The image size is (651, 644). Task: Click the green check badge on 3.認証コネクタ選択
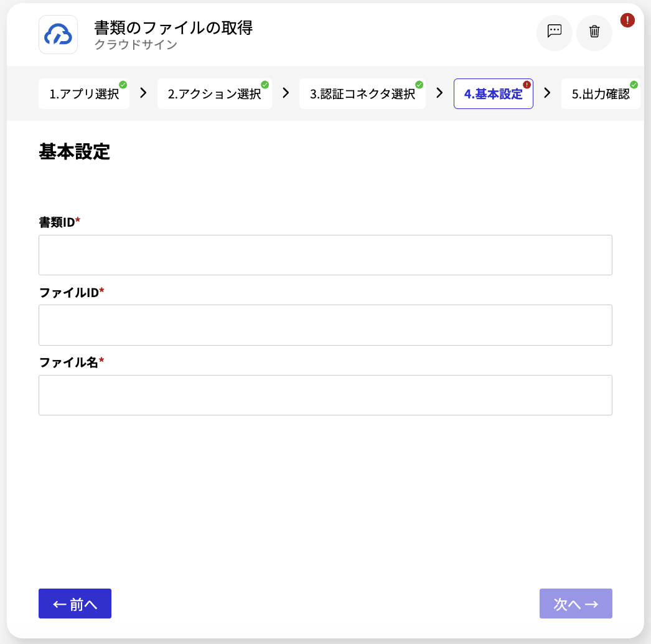click(x=419, y=85)
